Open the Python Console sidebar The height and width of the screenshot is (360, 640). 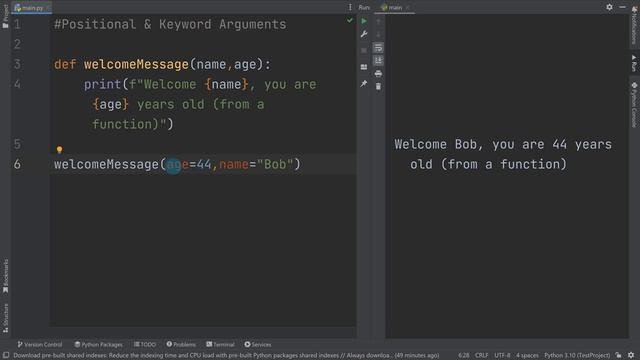pyautogui.click(x=634, y=105)
